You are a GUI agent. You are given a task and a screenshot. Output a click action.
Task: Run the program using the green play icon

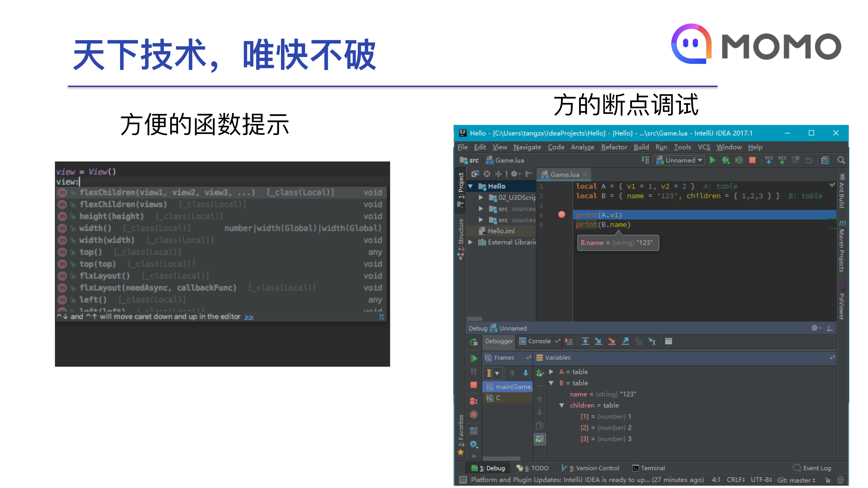713,160
